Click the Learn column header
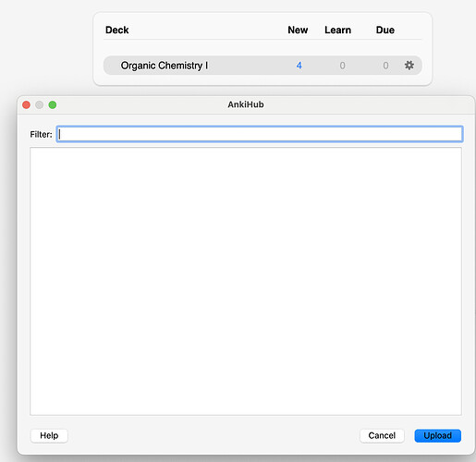The image size is (476, 462). click(x=337, y=30)
